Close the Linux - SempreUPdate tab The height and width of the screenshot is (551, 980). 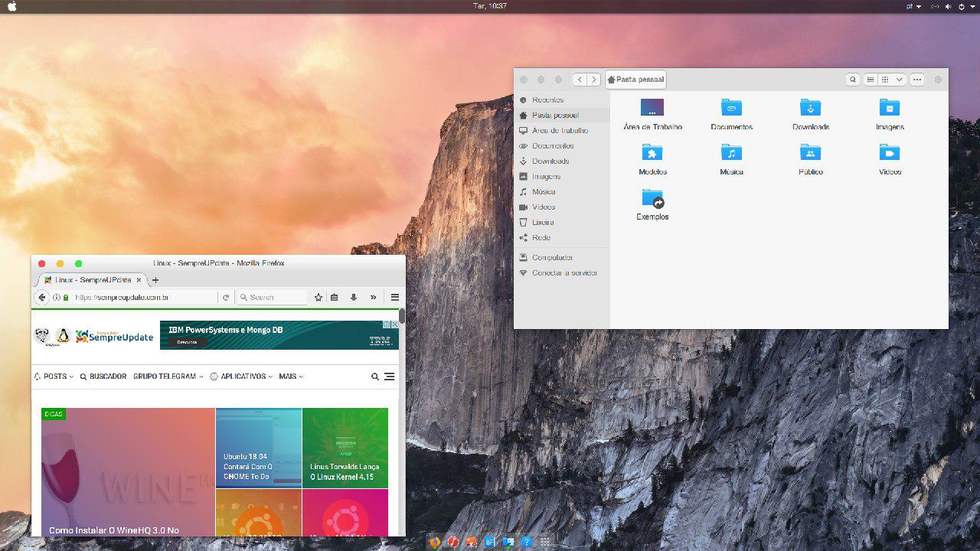click(139, 280)
